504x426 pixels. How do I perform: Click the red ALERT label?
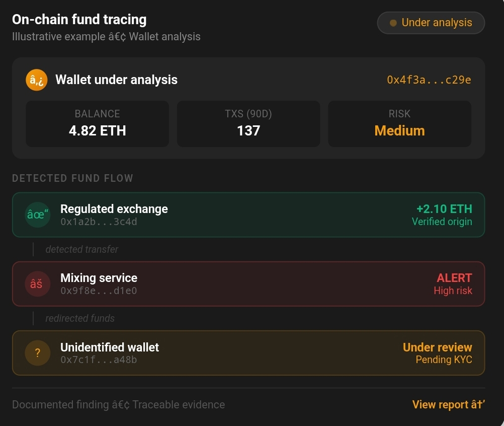(454, 278)
